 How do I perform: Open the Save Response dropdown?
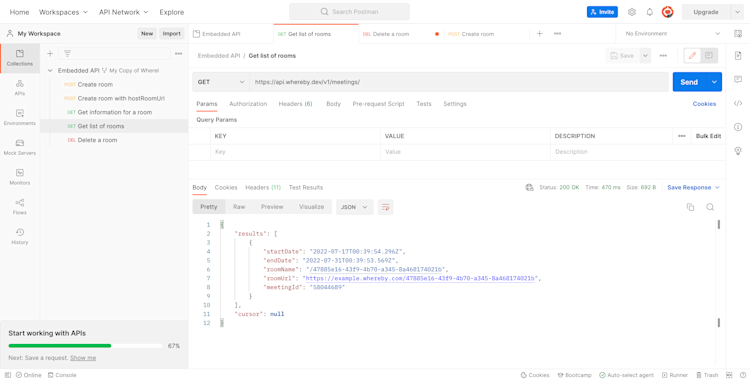click(x=694, y=187)
